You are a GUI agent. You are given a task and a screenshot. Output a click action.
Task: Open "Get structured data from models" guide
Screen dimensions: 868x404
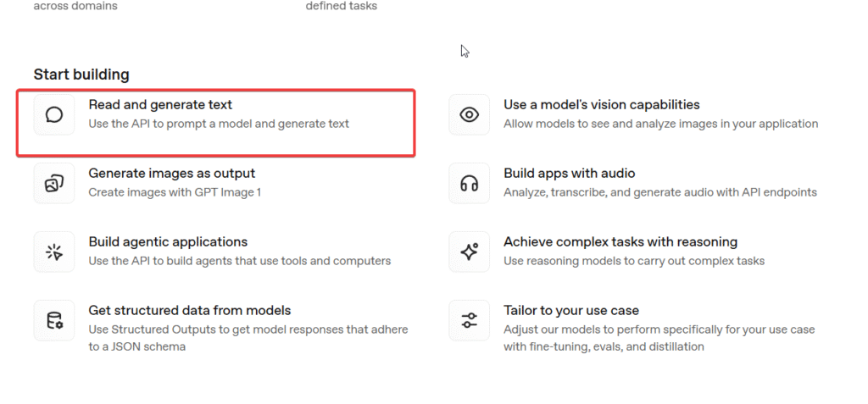(189, 311)
